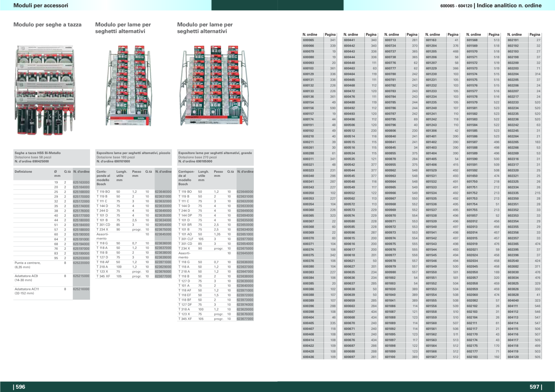Screen dimensions: 555x392
Task: Click the 'Modulo per seghe a tazza' heading
Action: (x=47, y=25)
